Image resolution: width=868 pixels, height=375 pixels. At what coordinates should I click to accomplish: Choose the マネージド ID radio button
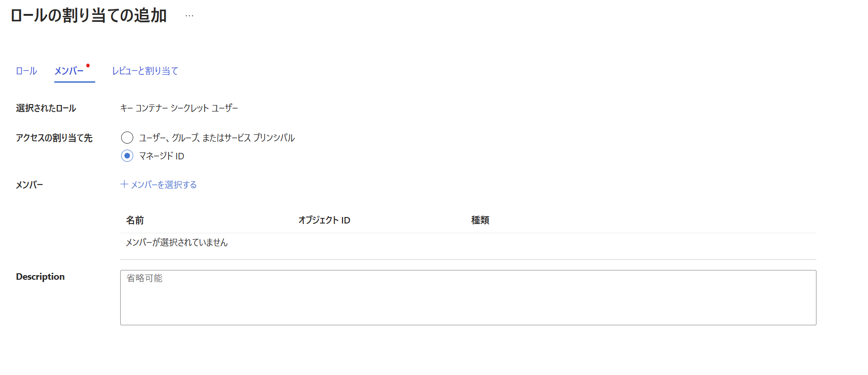[127, 156]
